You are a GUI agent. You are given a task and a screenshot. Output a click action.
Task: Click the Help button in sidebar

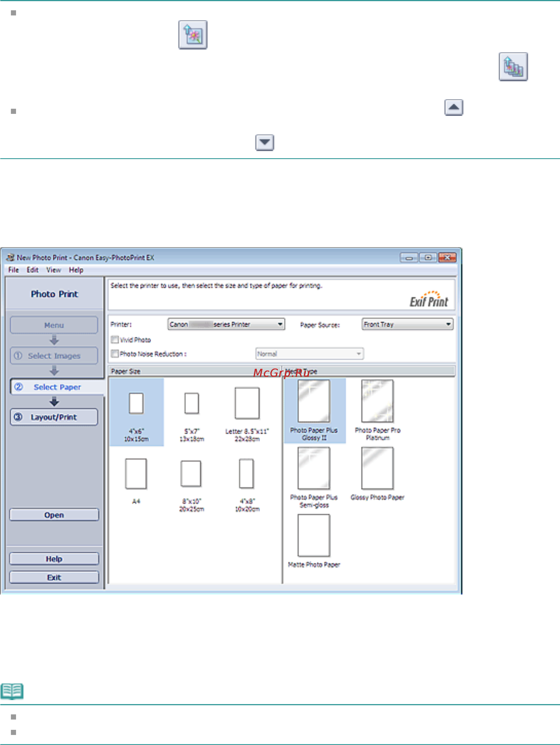54,559
